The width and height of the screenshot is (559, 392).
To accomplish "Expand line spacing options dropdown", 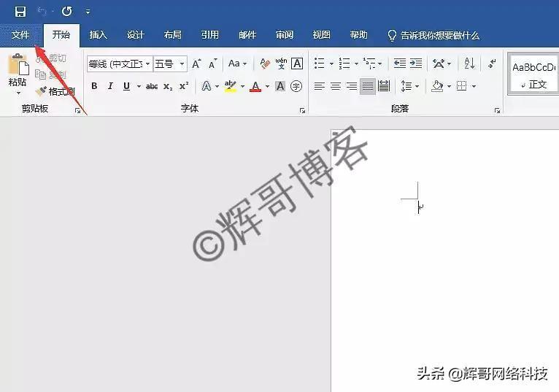I will point(417,86).
